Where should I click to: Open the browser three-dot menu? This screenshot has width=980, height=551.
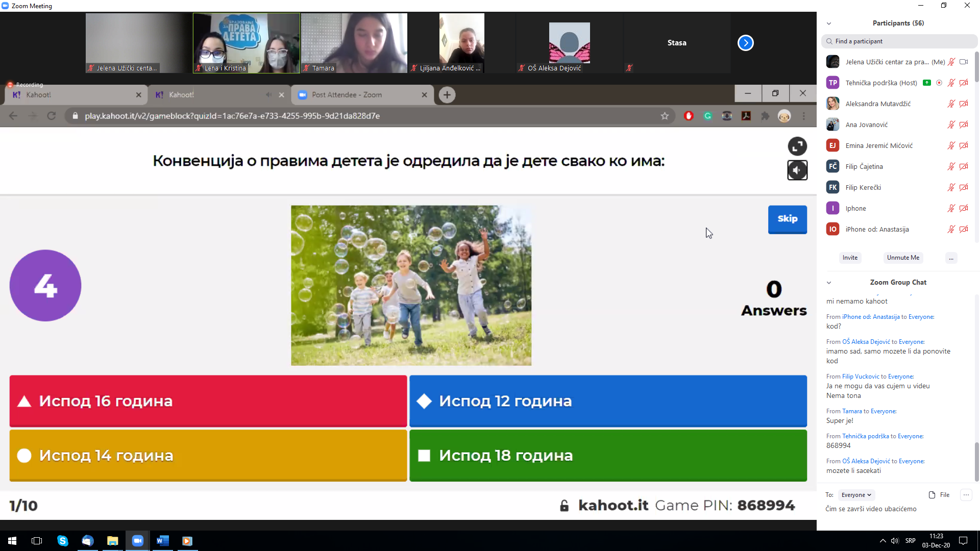[803, 116]
